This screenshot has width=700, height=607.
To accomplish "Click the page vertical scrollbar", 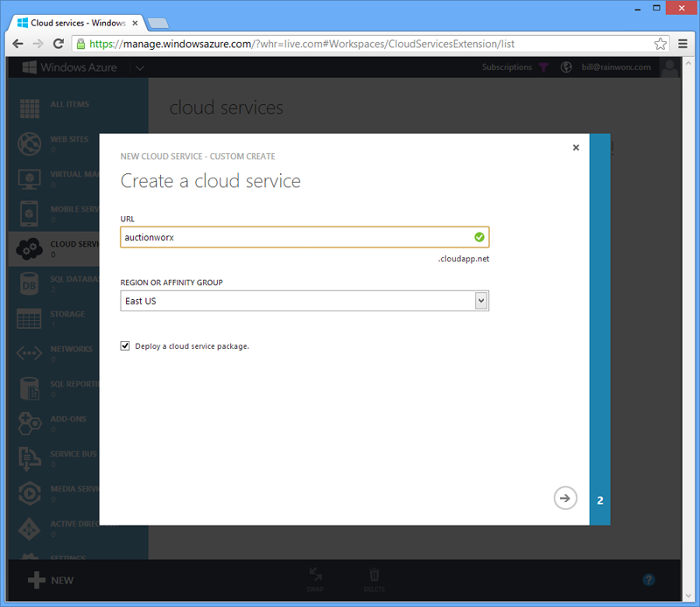I will point(688,330).
